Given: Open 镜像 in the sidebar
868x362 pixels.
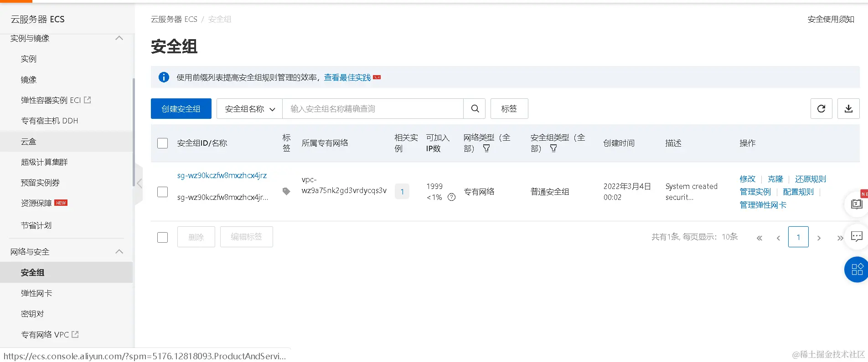Looking at the screenshot, I should coord(29,80).
